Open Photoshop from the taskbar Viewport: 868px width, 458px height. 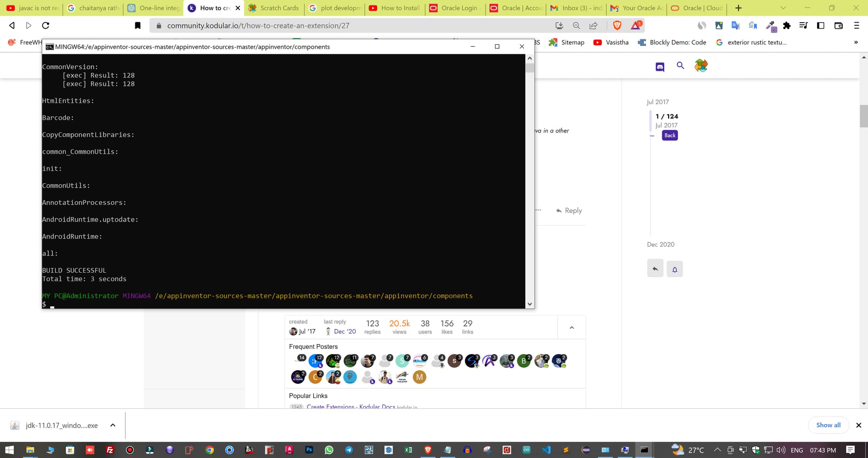click(x=309, y=450)
